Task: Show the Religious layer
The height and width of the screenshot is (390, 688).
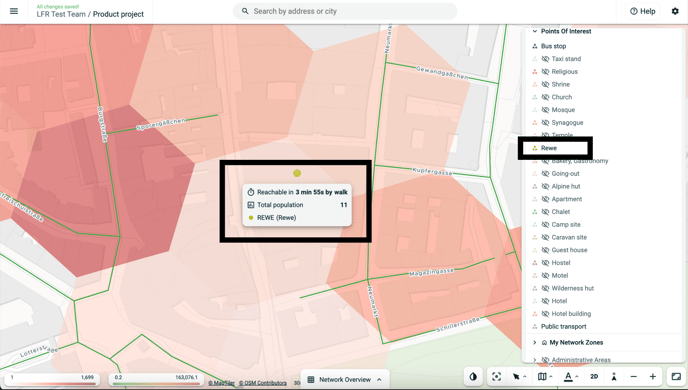Action: pyautogui.click(x=545, y=72)
